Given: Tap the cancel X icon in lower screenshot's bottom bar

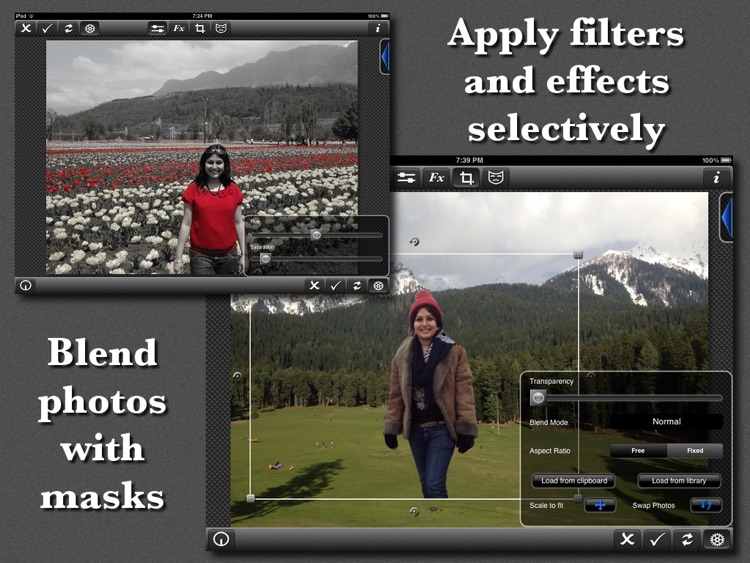Looking at the screenshot, I should coord(627,540).
